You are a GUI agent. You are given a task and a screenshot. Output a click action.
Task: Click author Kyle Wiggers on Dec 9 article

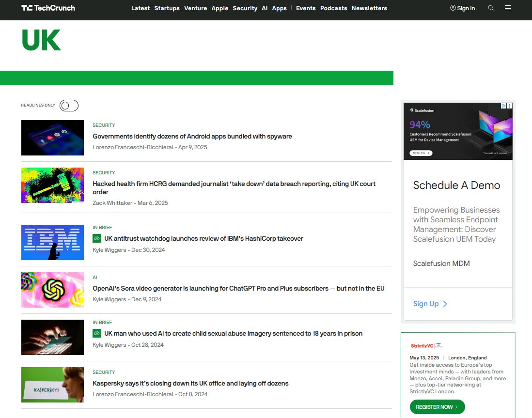[109, 300]
